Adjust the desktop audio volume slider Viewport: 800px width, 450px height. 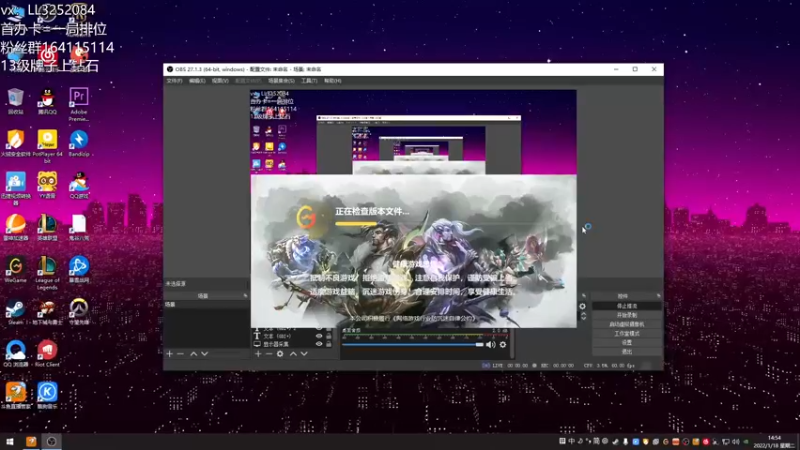point(413,345)
